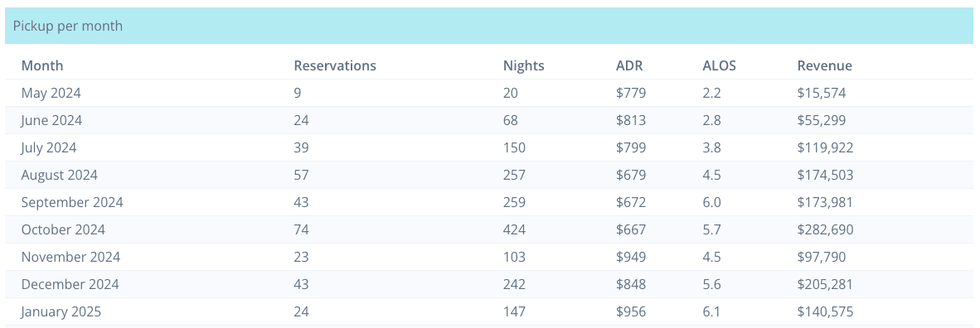Click the August 2024 month cell
Screen dimensions: 980x328
point(60,175)
